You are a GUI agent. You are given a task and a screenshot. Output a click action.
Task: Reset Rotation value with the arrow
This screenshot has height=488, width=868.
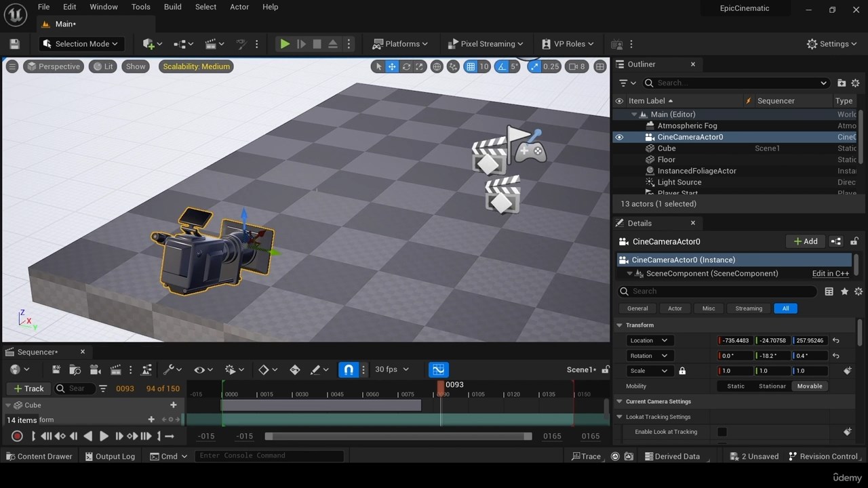[836, 356]
